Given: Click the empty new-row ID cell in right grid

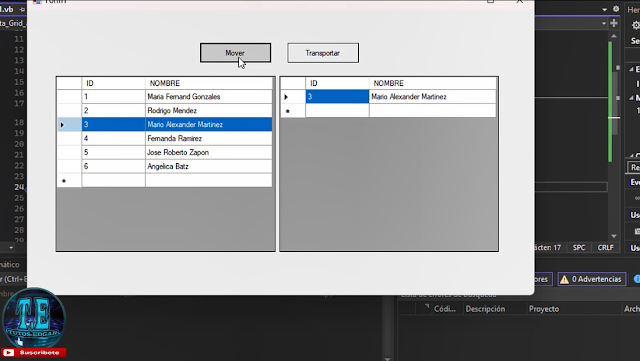Looking at the screenshot, I should click(338, 111).
